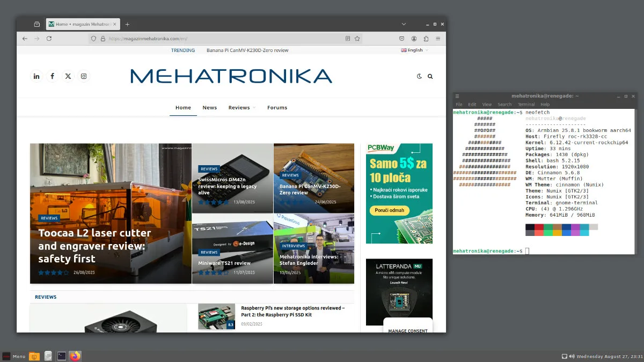Open the Firefox account icon
Screen dimensions: 644x362
(x=414, y=39)
